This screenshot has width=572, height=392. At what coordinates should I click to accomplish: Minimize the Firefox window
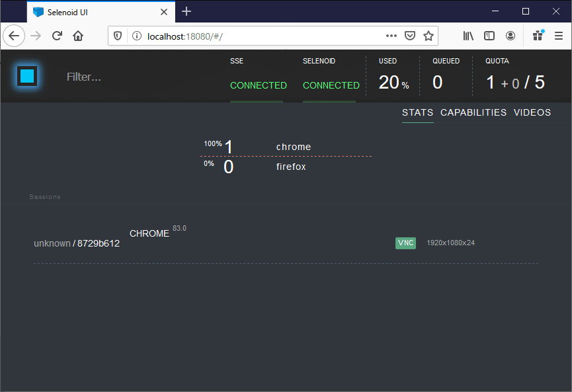click(x=495, y=11)
